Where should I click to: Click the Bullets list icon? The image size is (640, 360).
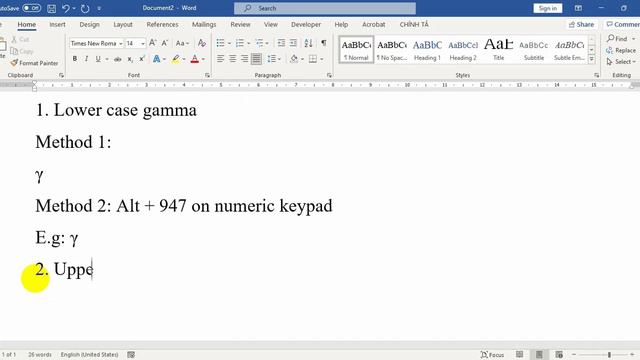(220, 43)
